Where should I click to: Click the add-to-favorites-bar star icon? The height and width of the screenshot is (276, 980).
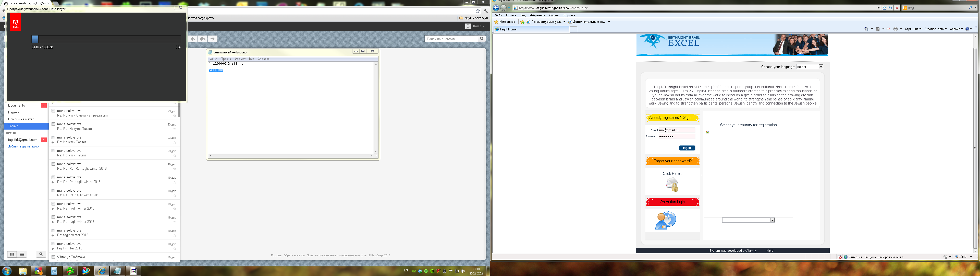click(522, 22)
